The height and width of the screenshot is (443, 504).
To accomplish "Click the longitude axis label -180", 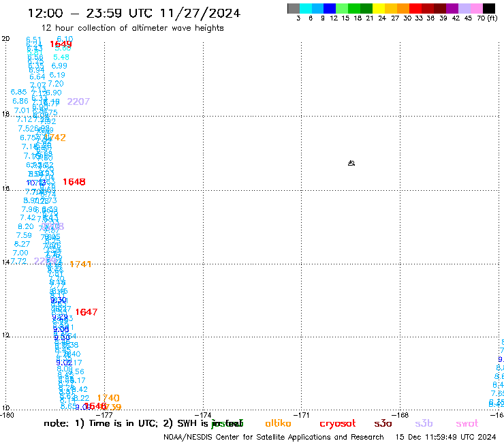I will pyautogui.click(x=7, y=415).
